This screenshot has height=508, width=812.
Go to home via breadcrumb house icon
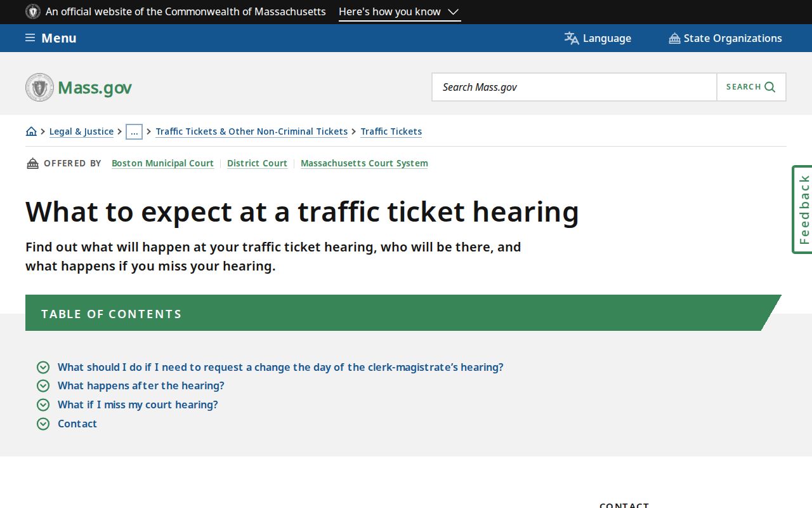click(x=31, y=131)
